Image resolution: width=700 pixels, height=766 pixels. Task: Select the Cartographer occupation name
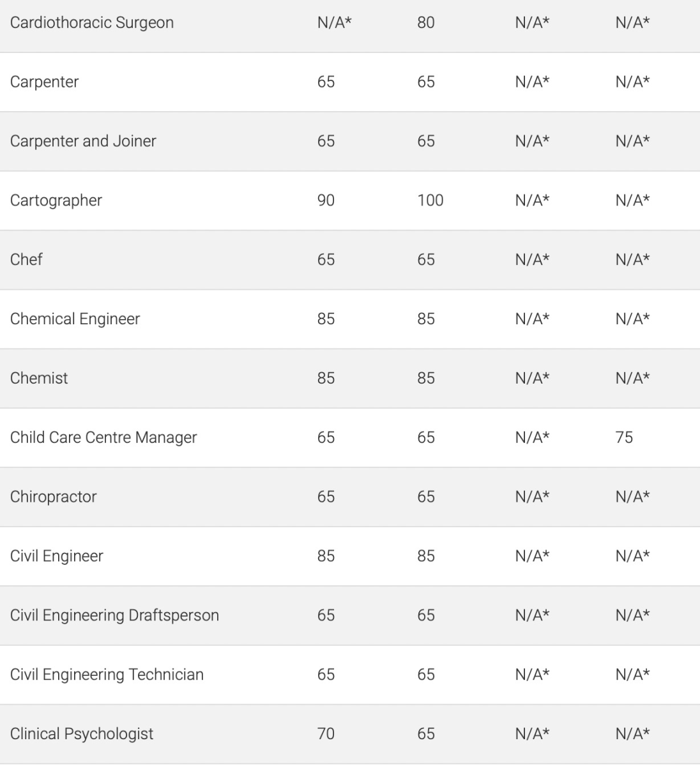coord(56,200)
